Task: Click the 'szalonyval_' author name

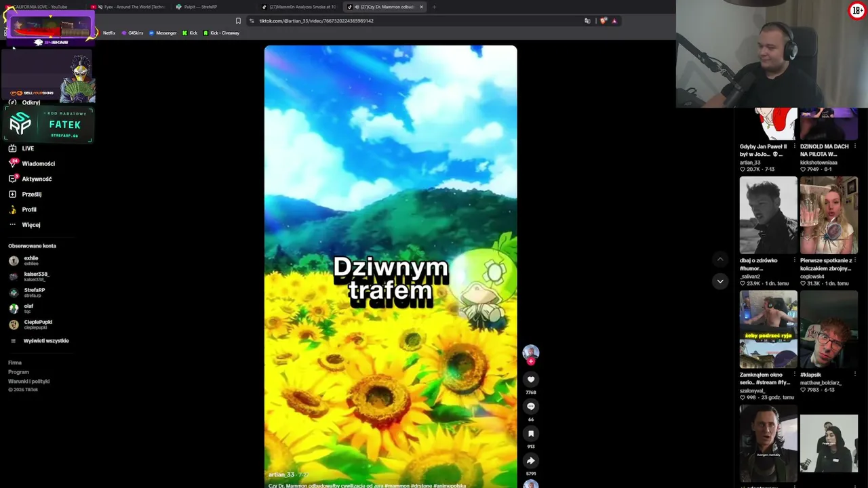Action: (753, 390)
